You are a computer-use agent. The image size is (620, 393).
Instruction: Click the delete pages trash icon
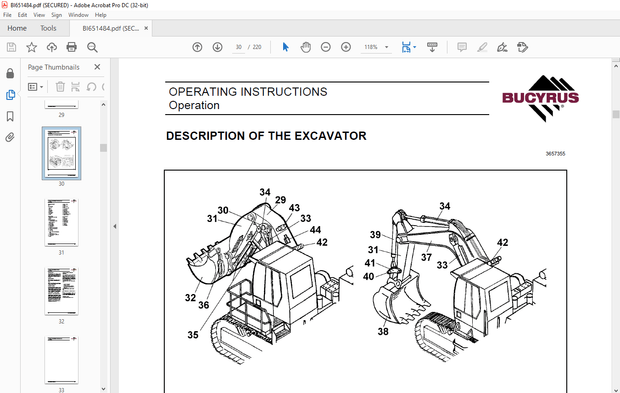(60, 87)
